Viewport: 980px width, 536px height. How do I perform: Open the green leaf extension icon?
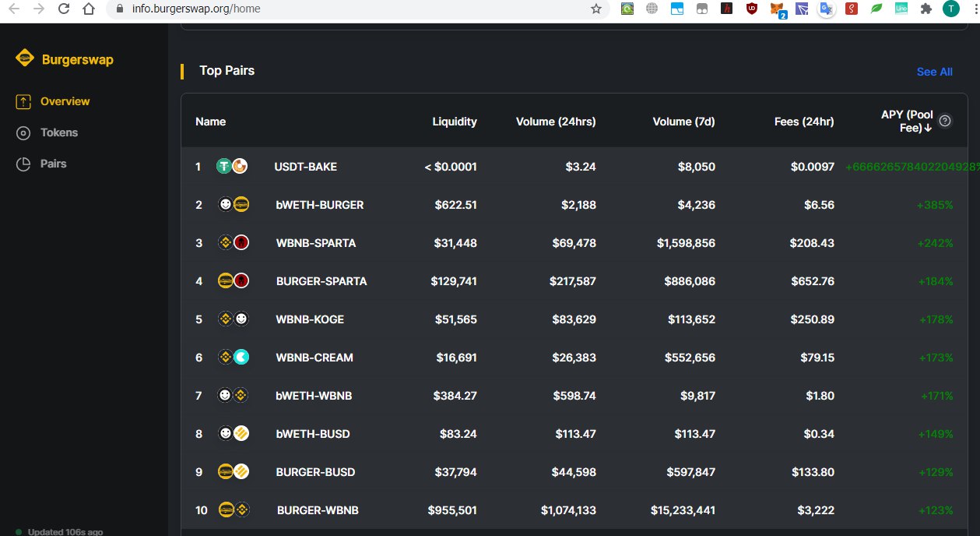coord(876,9)
